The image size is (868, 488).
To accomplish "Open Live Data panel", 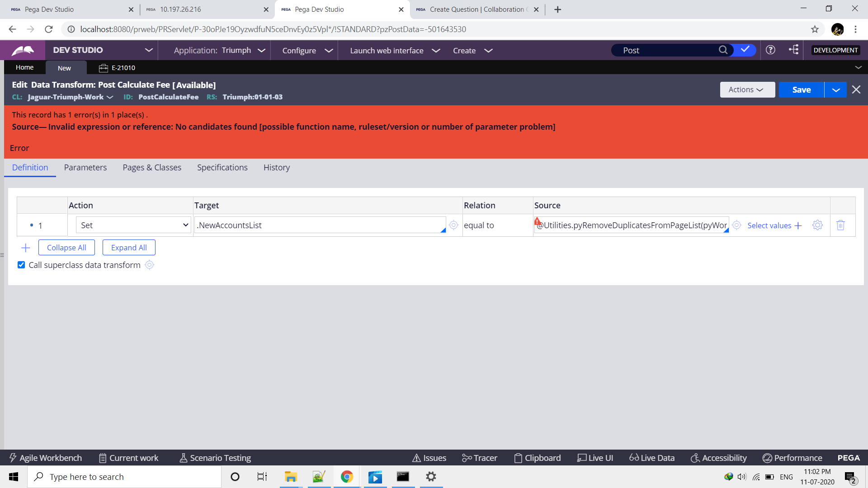I will 651,458.
